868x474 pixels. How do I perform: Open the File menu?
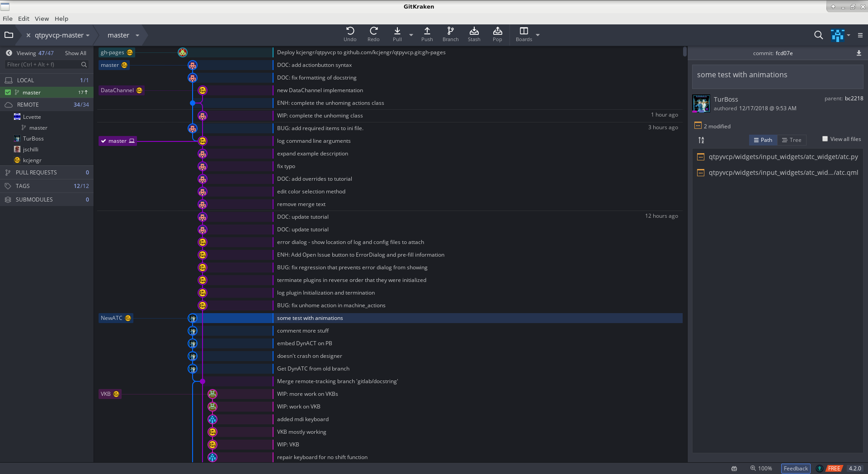(x=8, y=19)
